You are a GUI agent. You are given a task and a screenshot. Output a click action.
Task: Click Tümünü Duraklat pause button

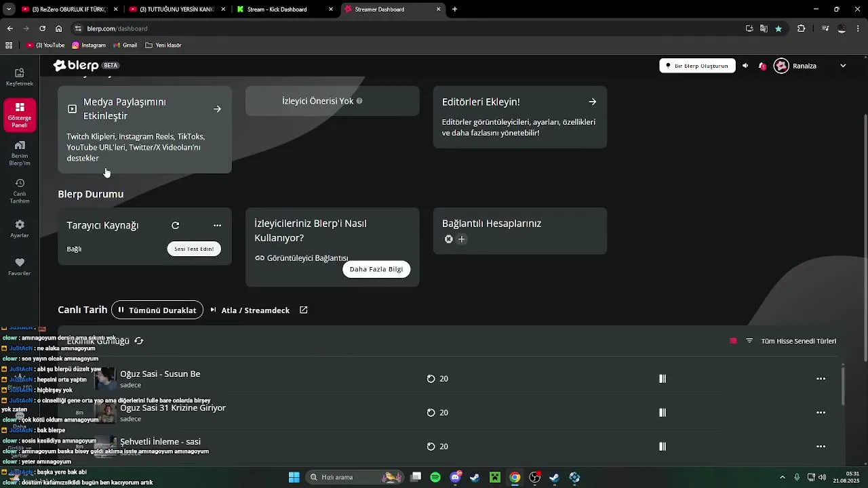pos(157,310)
